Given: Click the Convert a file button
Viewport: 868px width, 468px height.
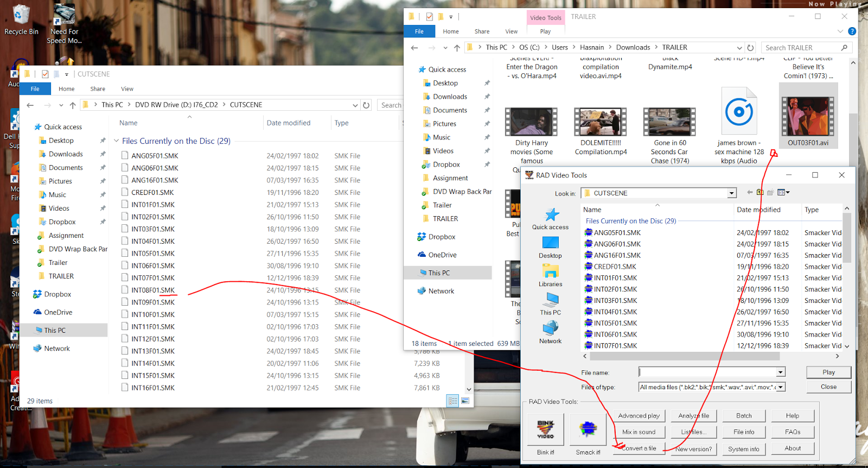Looking at the screenshot, I should [x=639, y=448].
